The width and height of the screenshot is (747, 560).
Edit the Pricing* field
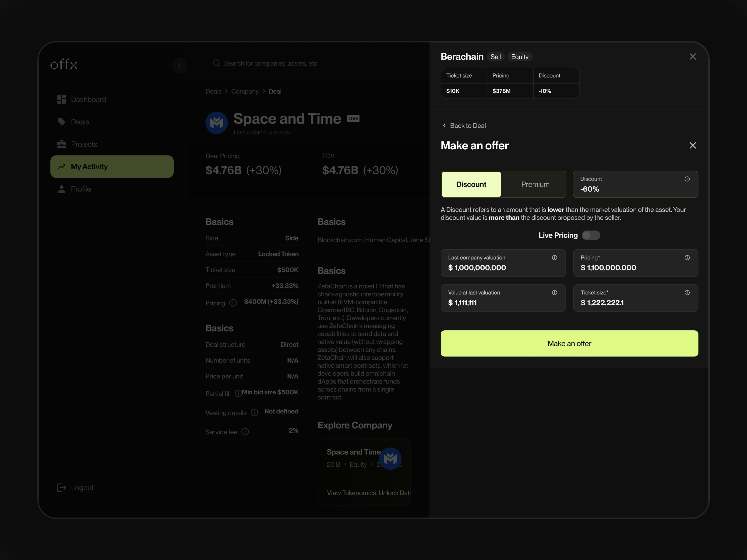[636, 263]
